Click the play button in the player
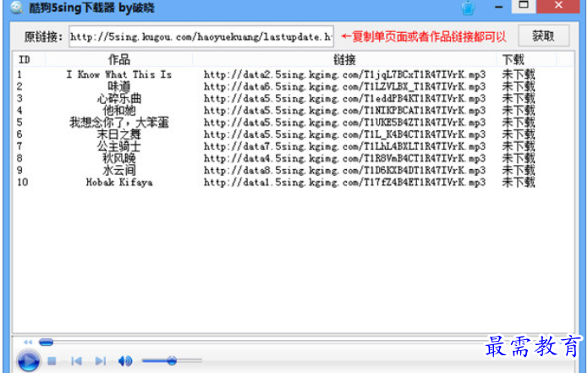 (29, 361)
